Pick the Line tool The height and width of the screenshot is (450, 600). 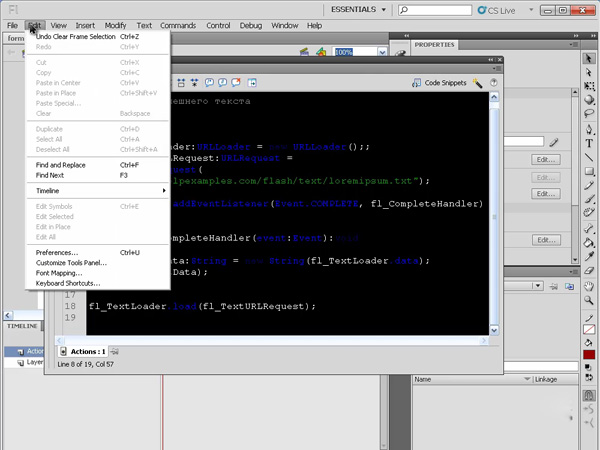point(590,157)
